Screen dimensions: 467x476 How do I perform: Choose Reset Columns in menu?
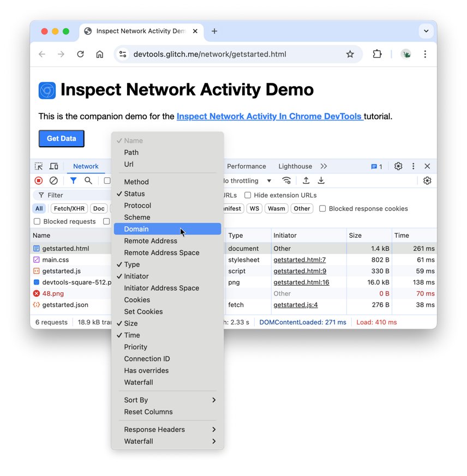[167, 412]
